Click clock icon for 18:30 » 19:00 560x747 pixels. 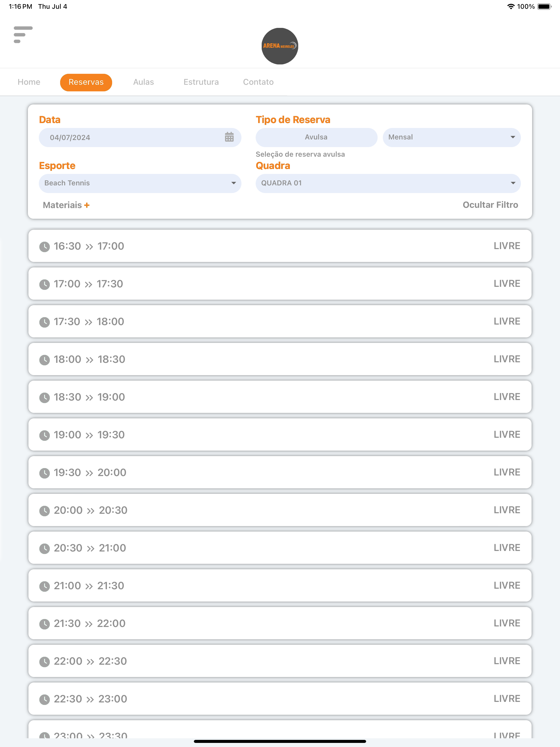(45, 398)
